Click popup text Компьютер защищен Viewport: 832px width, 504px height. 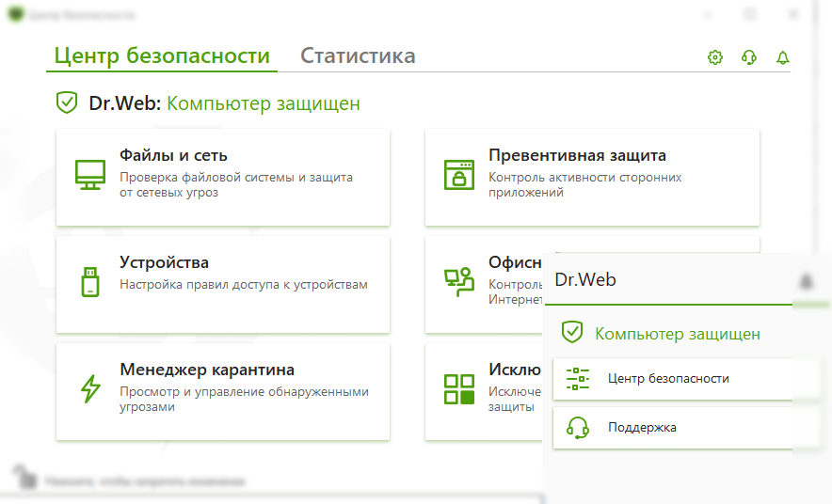(x=677, y=334)
